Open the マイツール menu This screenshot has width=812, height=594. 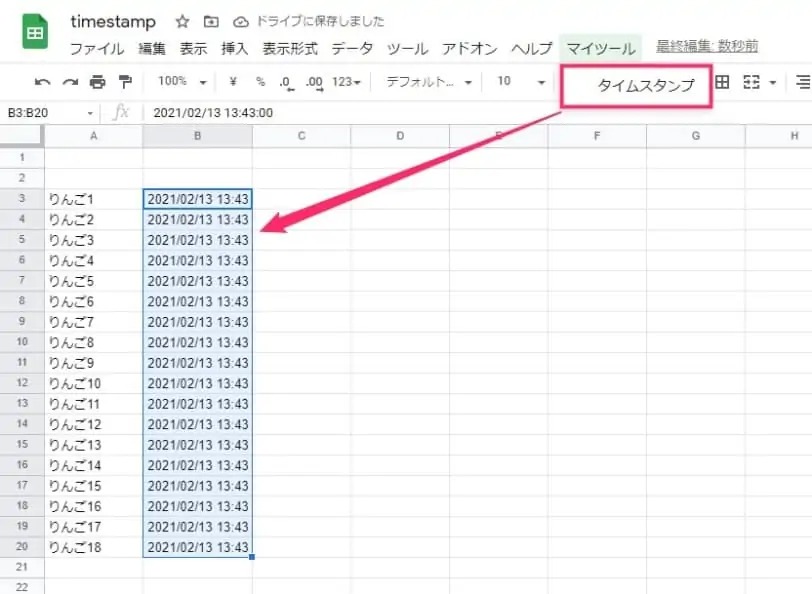601,48
